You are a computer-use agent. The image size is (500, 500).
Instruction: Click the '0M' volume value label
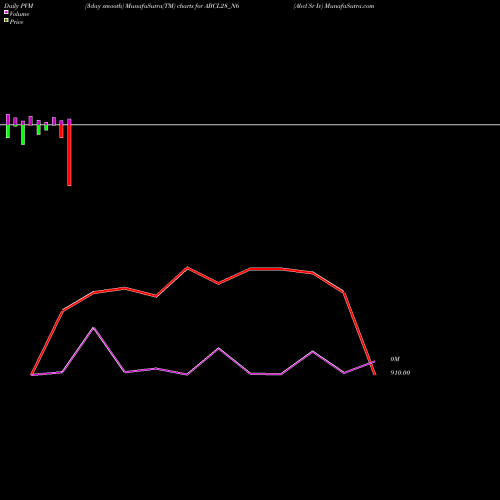[395, 359]
